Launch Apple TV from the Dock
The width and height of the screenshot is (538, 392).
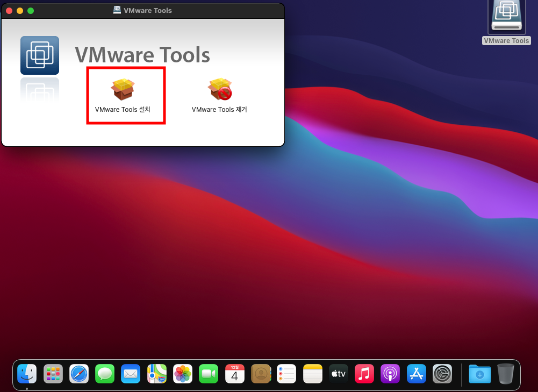[x=338, y=374]
